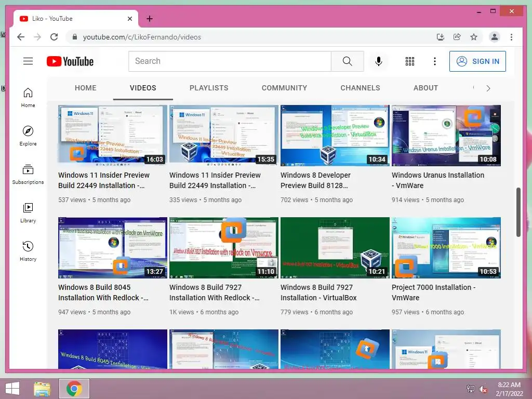Click title of 537-views Windows 11 Insider Preview video

(x=104, y=180)
